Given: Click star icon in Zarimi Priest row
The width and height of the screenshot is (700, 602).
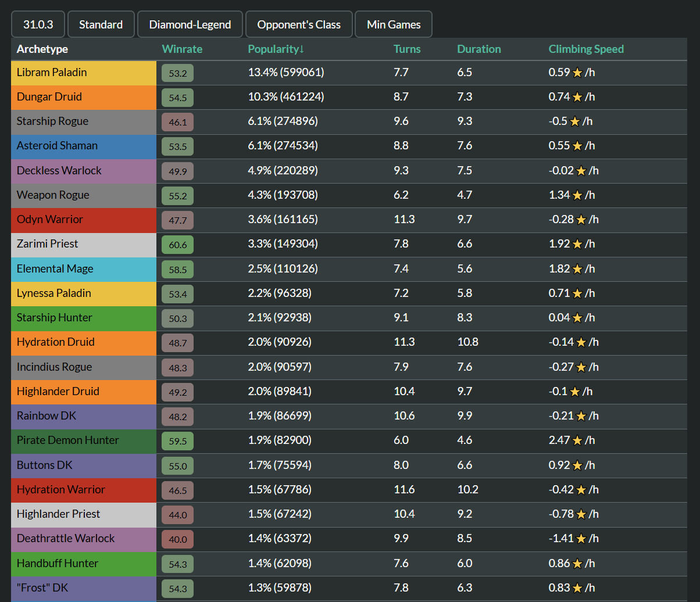Looking at the screenshot, I should point(577,244).
